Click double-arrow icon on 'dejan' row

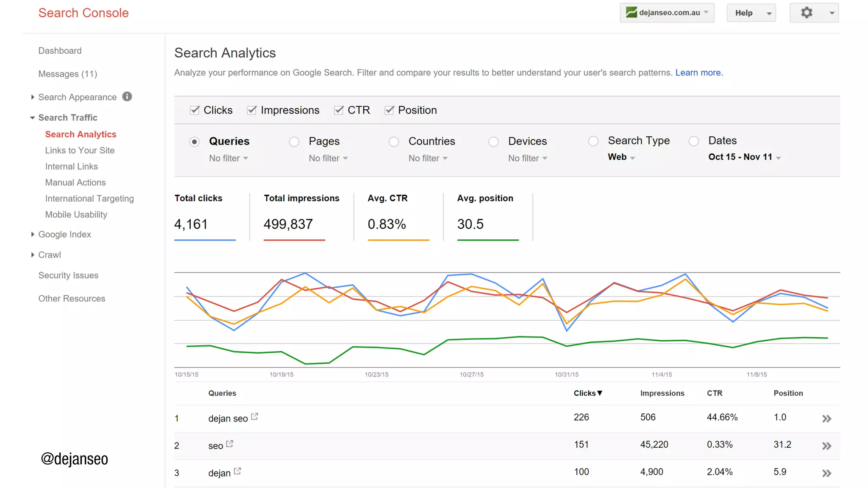pos(826,473)
